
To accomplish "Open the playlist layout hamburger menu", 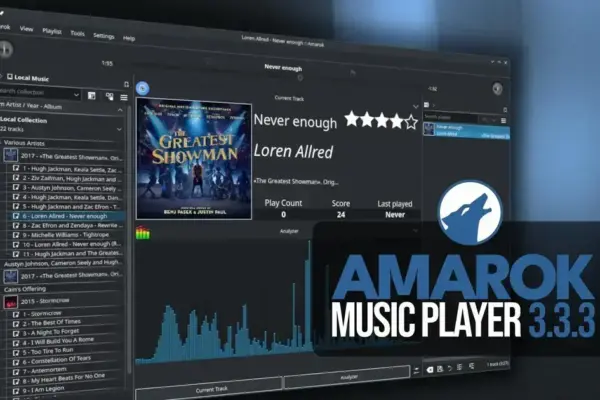I will point(504,121).
